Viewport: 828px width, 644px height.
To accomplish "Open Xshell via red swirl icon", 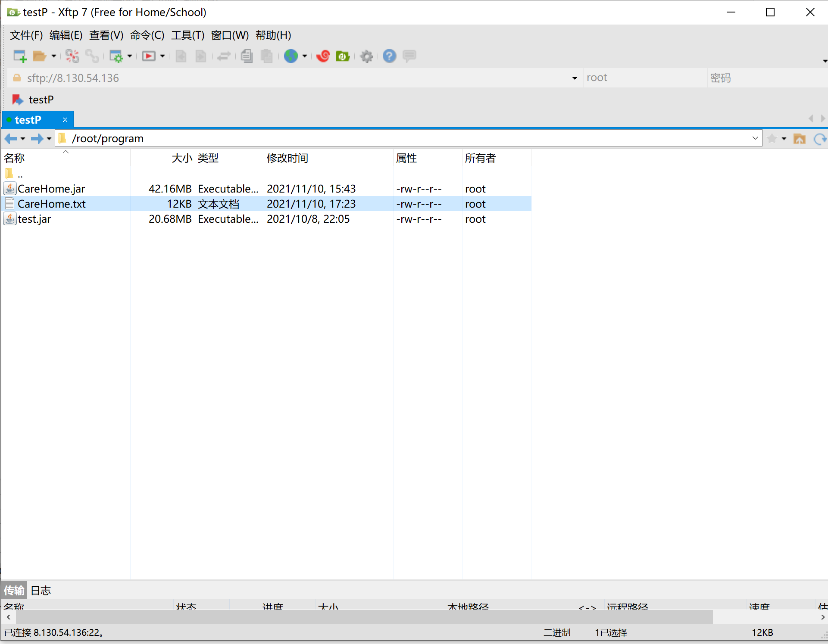I will tap(323, 56).
